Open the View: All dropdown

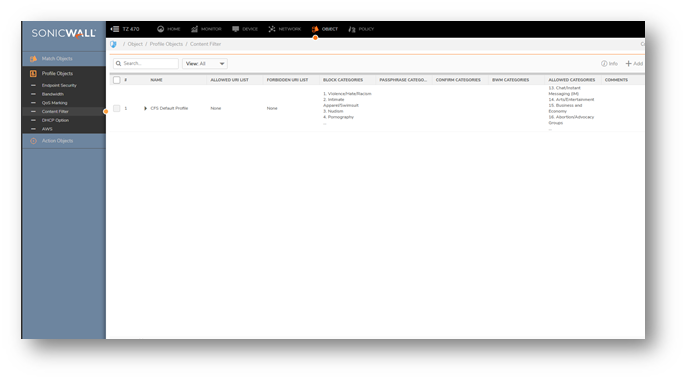[x=205, y=64]
